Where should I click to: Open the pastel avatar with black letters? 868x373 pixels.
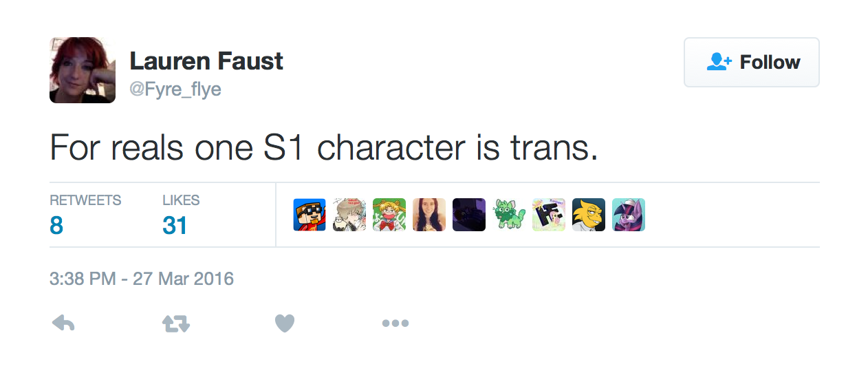[549, 215]
